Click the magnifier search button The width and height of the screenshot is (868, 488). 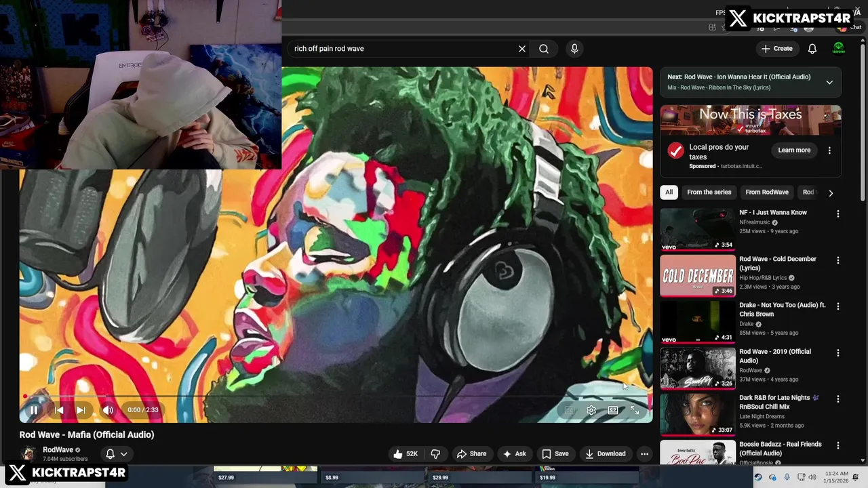(544, 49)
